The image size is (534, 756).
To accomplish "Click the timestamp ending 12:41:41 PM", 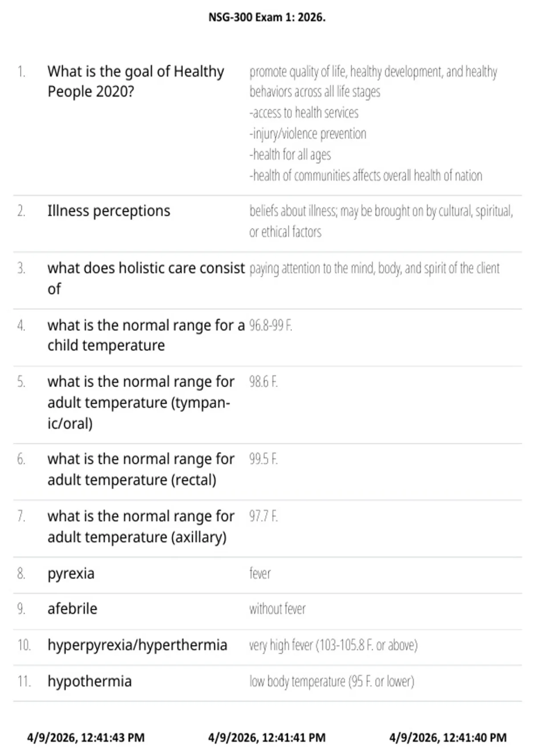I will 267,738.
